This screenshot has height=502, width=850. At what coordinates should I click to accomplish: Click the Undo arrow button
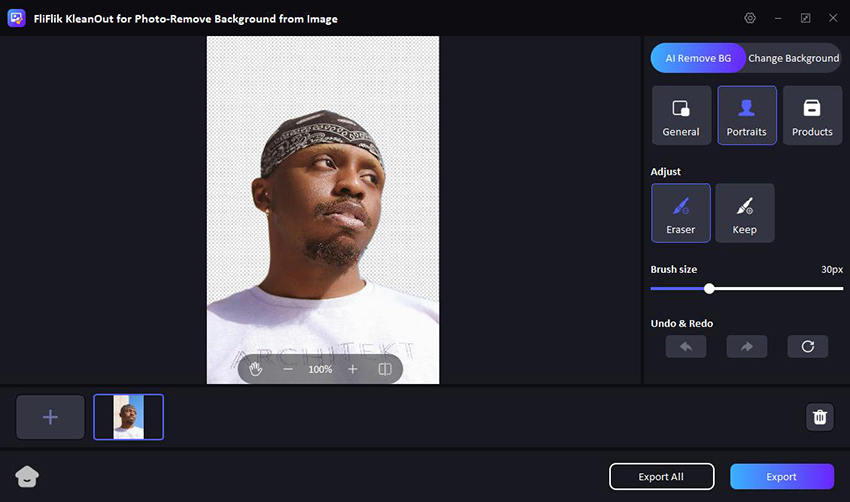(686, 346)
